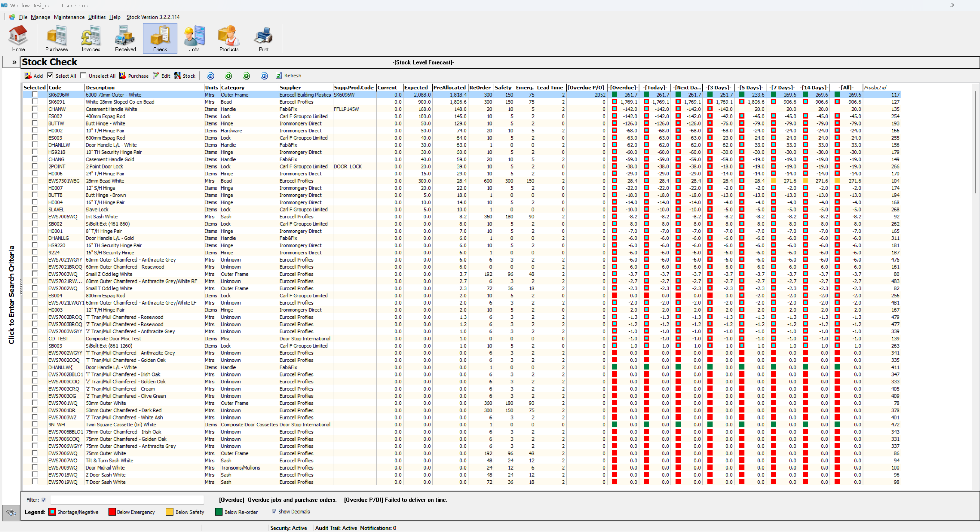Click the binoculars search icon
Screen dimensions: 980x532
(x=12, y=513)
